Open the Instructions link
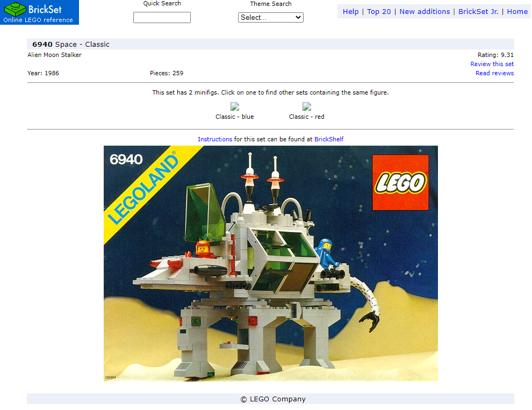 (x=215, y=139)
